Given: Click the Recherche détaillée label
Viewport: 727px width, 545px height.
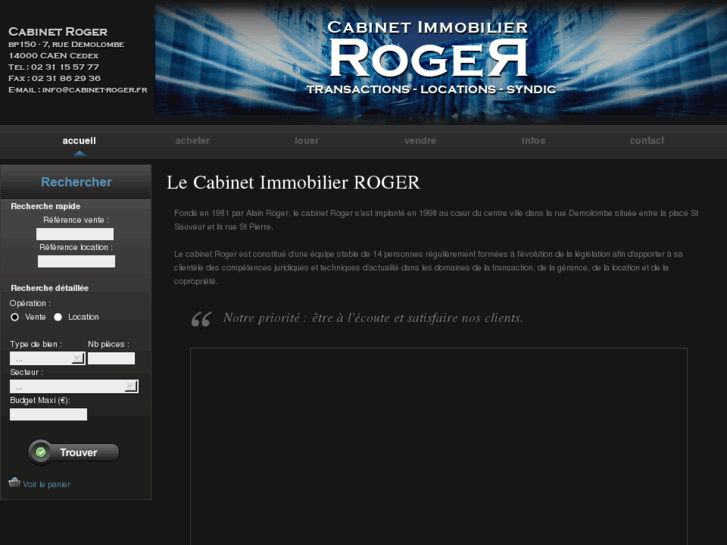Looking at the screenshot, I should tap(50, 288).
